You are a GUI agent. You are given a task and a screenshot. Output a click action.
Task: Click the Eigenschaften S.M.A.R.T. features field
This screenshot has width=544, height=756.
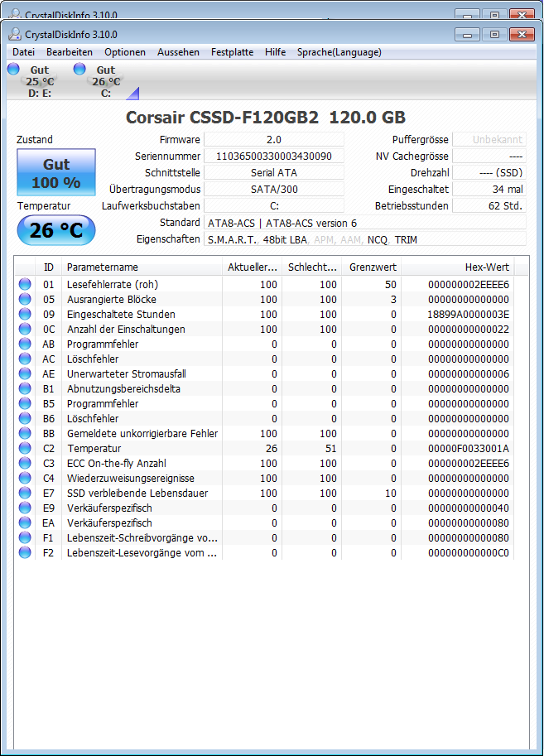[365, 239]
